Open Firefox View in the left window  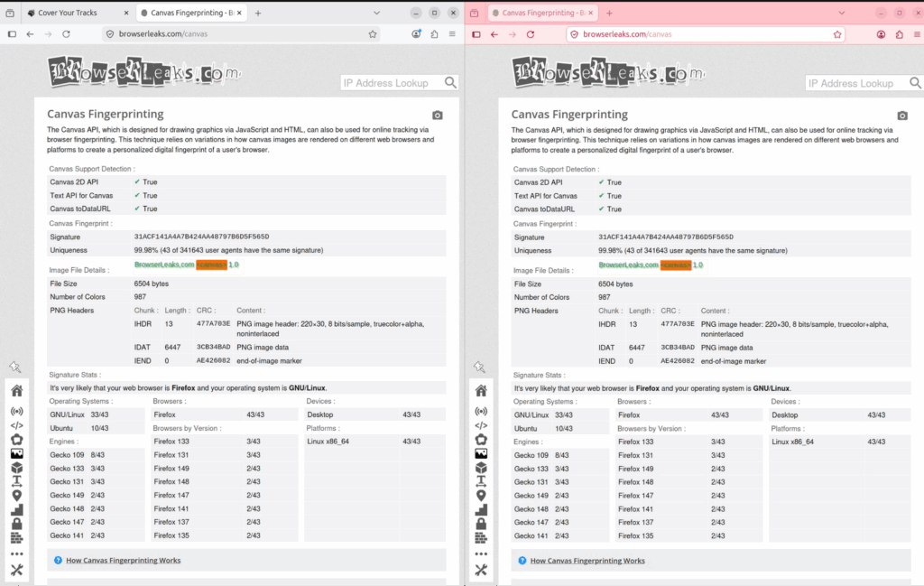(x=9, y=13)
